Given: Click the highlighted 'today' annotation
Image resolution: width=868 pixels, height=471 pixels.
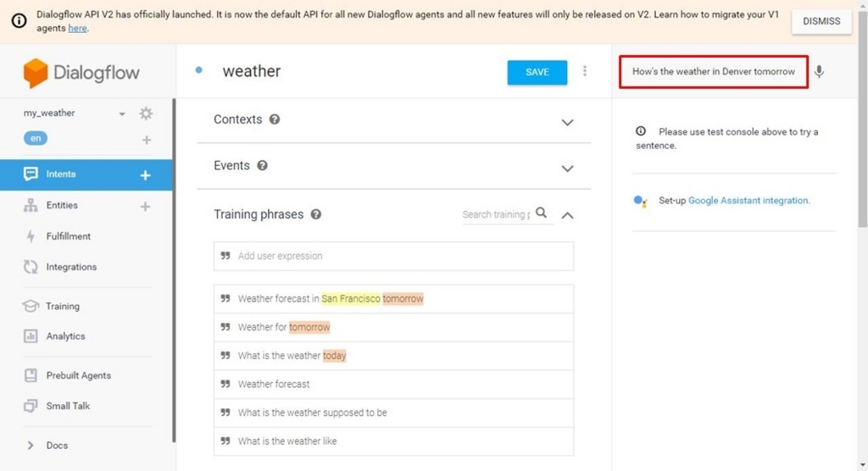Looking at the screenshot, I should (334, 355).
